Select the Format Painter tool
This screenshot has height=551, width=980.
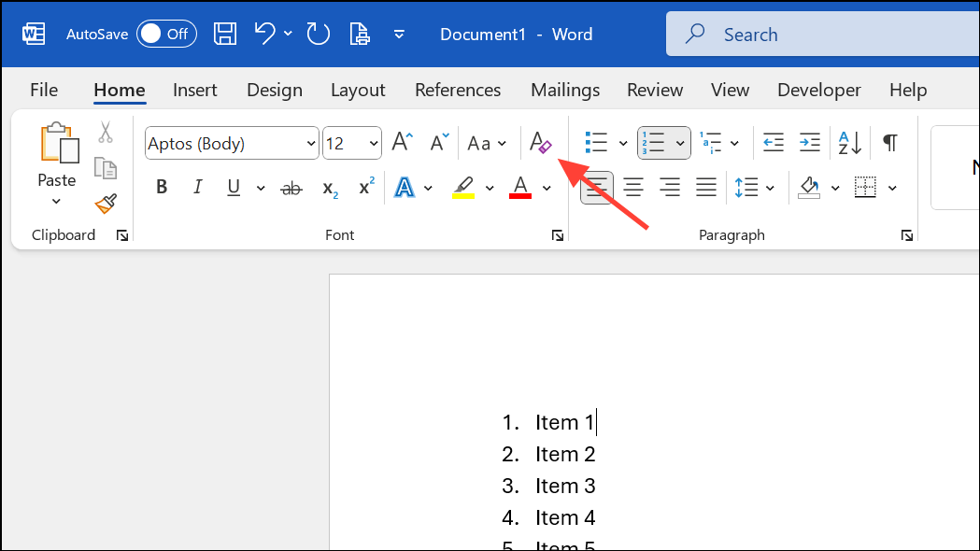point(106,204)
